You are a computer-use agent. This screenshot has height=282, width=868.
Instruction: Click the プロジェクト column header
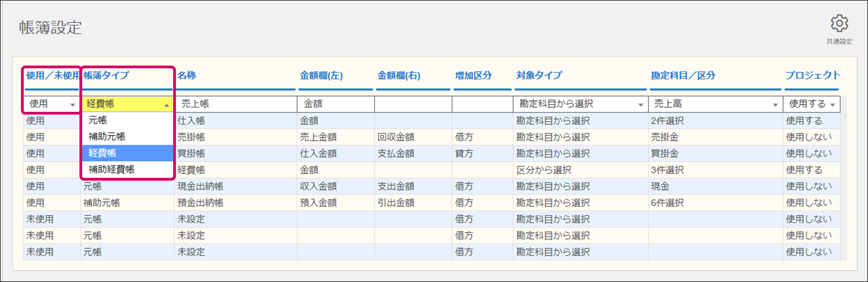(812, 75)
